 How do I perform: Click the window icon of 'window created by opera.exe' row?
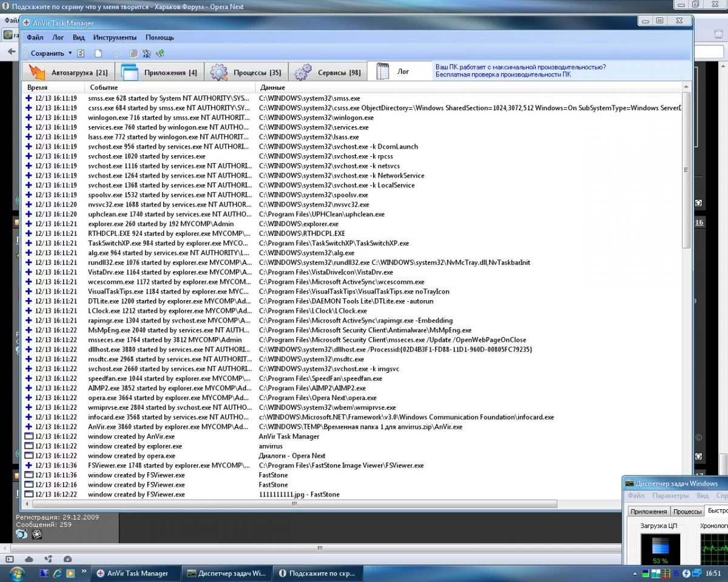pos(29,456)
